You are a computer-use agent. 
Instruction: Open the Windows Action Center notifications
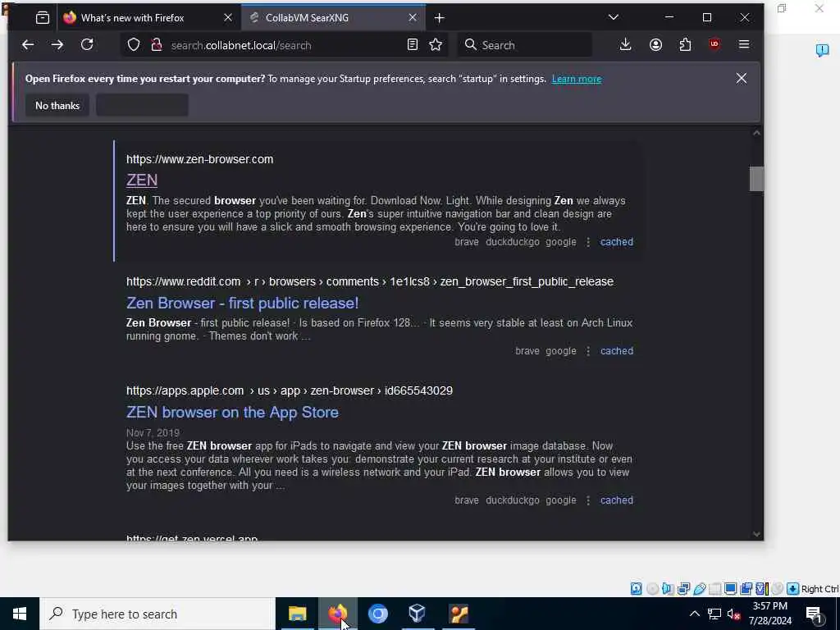pos(815,614)
